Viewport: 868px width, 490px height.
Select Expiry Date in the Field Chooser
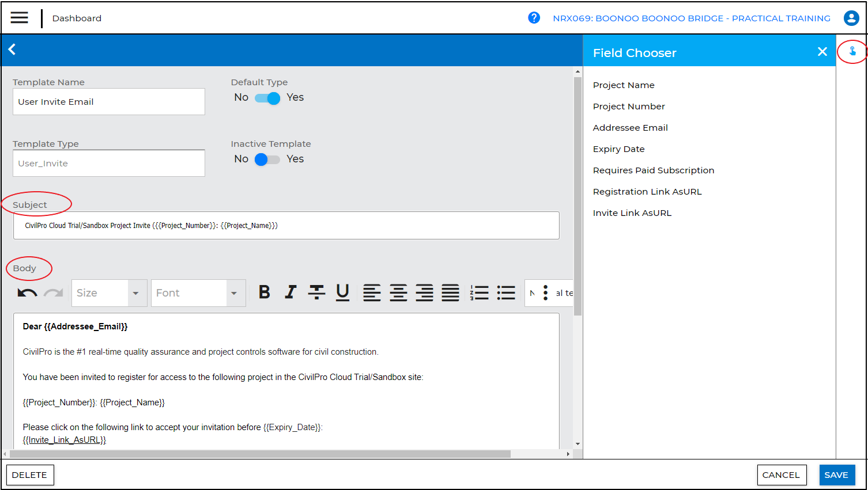tap(618, 149)
